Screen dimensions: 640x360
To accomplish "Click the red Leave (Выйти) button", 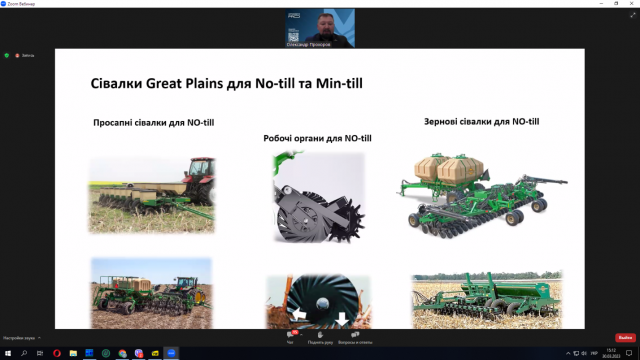I will click(x=625, y=338).
